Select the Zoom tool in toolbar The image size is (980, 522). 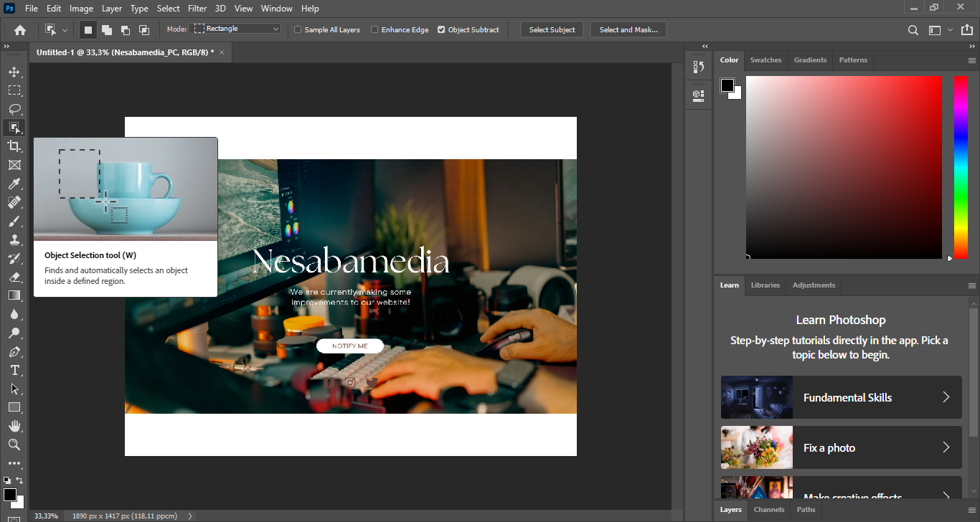pyautogui.click(x=14, y=445)
